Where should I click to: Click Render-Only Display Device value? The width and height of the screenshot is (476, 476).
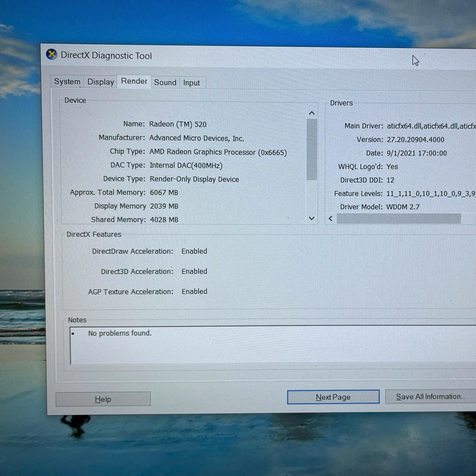[x=194, y=179]
